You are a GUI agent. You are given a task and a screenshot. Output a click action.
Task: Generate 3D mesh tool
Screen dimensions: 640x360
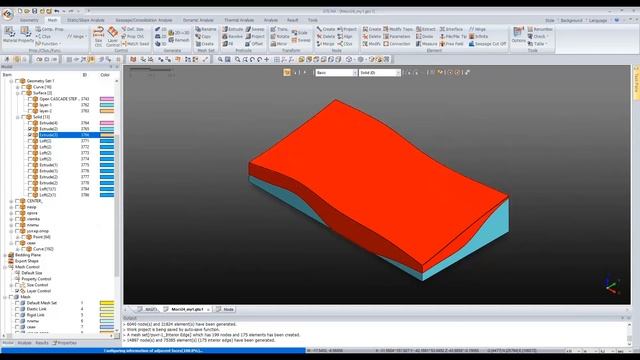click(161, 44)
